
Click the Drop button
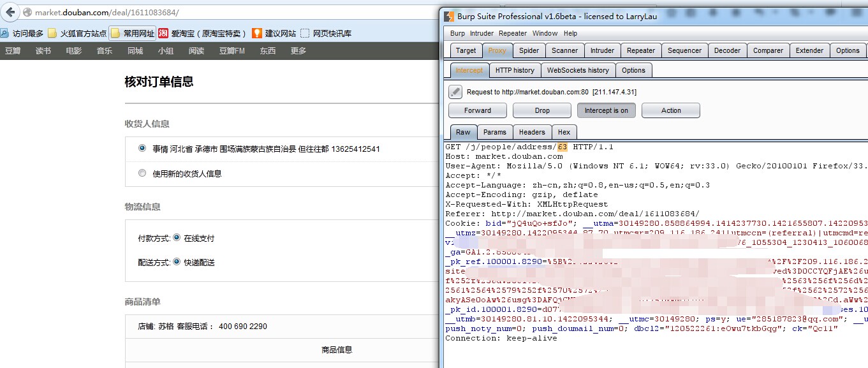coord(542,110)
